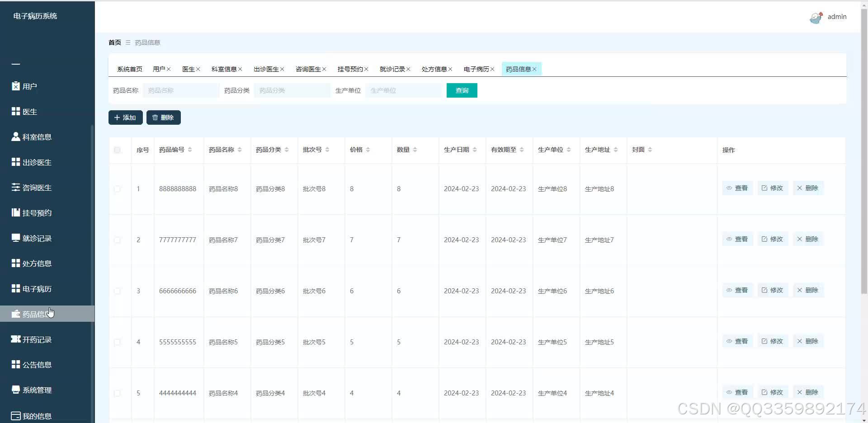Close the 电子病历 tab

(x=492, y=69)
